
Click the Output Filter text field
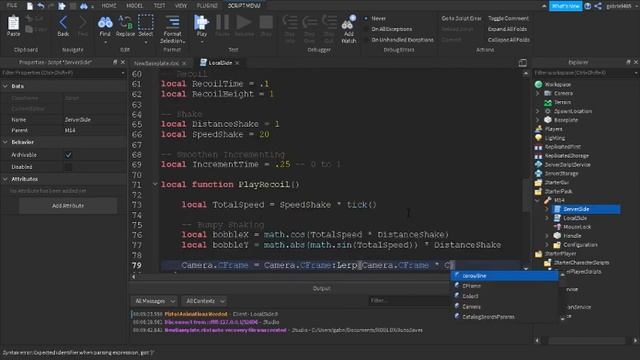pos(408,301)
